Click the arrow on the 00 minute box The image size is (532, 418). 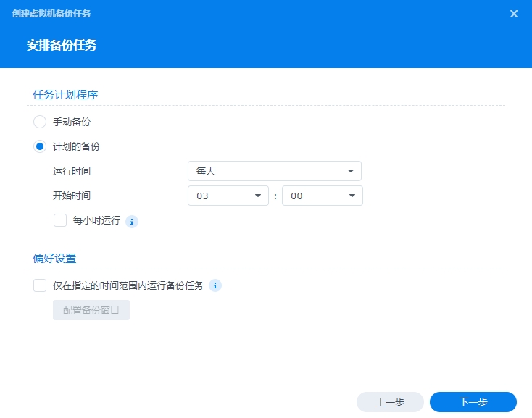(352, 196)
